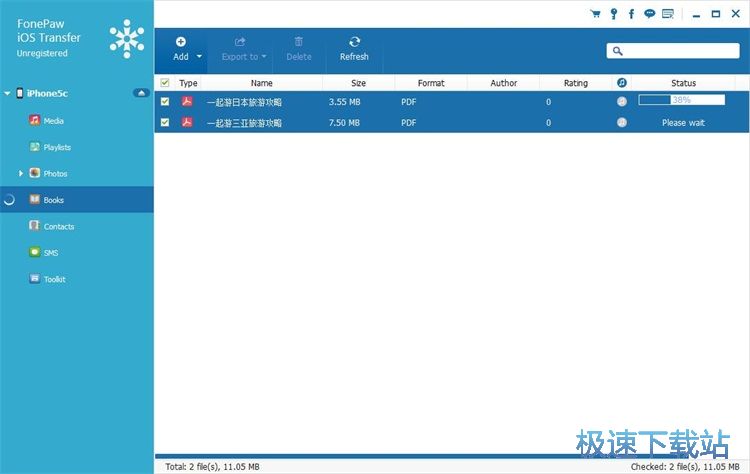Image resolution: width=750 pixels, height=474 pixels.
Task: Toggle the select-all checkbox in table header
Action: click(x=165, y=83)
